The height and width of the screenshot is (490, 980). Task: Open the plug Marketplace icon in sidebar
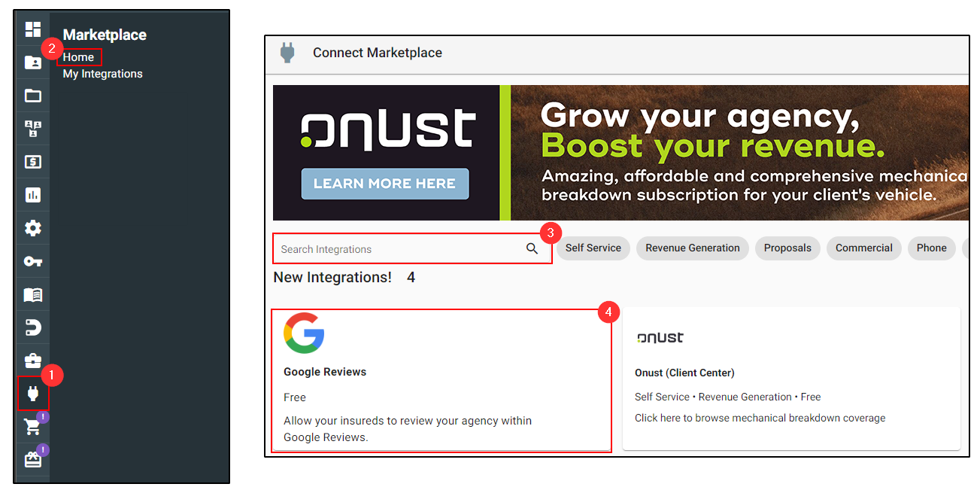coord(33,394)
